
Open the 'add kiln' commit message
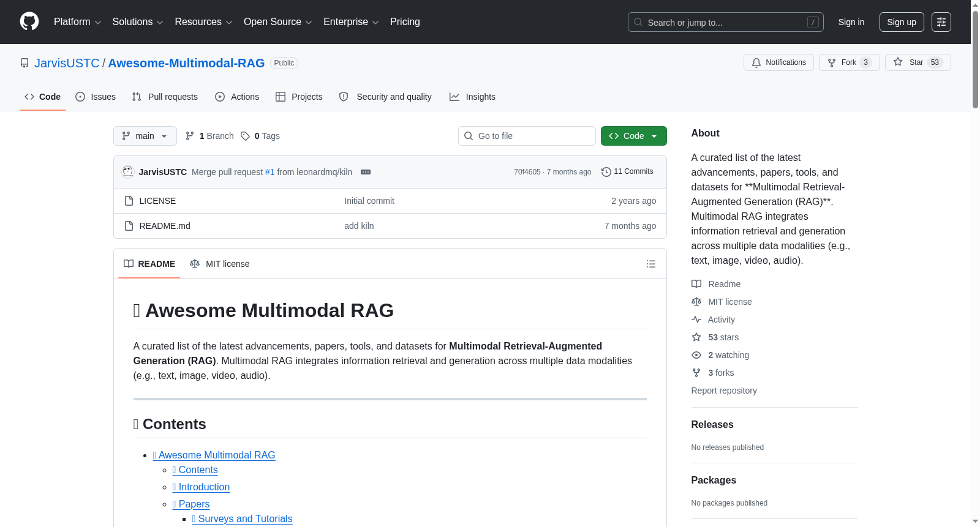[359, 226]
